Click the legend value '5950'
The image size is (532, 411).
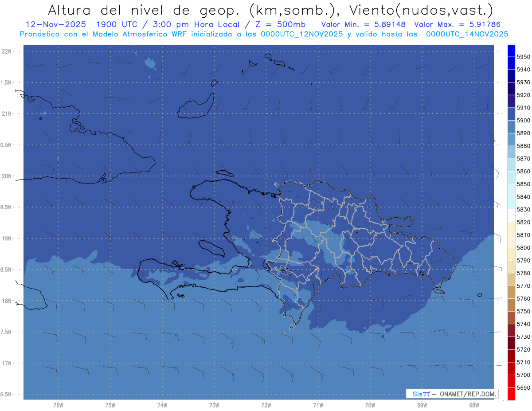coord(523,57)
